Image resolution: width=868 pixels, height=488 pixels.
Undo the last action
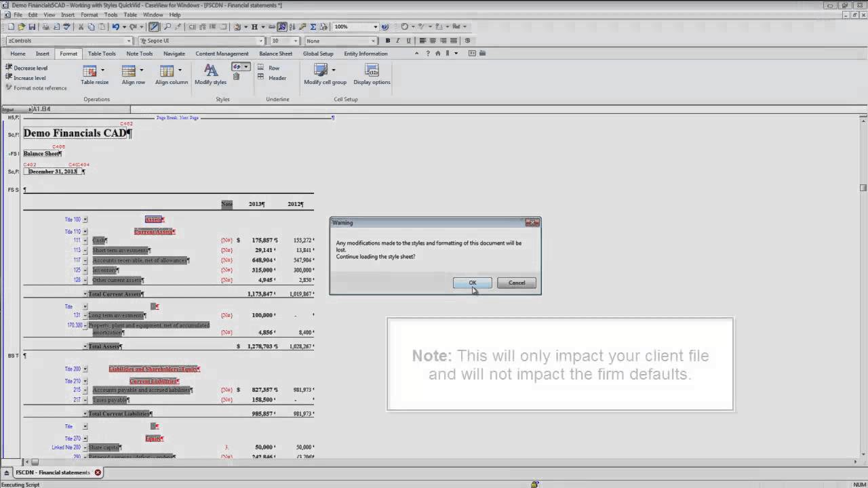coord(116,27)
